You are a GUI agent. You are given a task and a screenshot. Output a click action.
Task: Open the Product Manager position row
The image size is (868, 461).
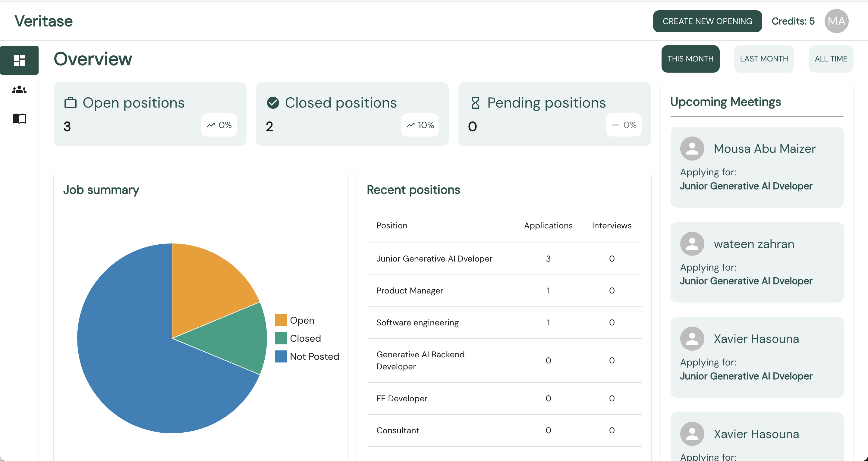[x=504, y=291]
